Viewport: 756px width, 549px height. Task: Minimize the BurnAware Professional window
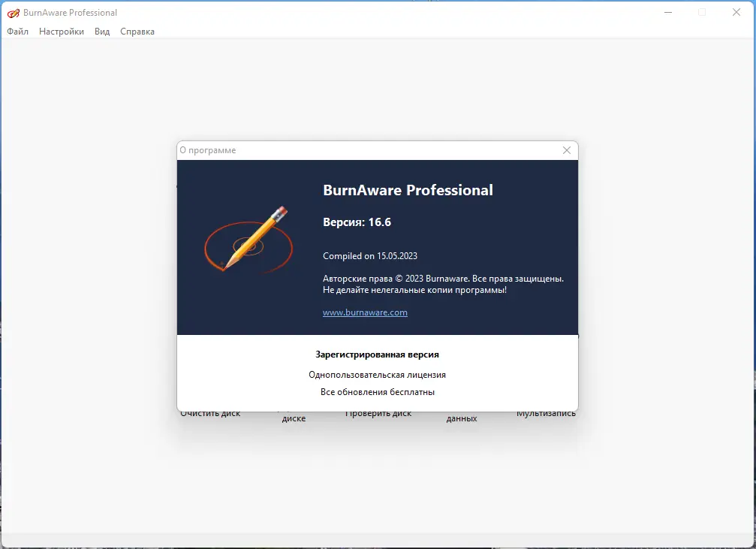click(667, 12)
